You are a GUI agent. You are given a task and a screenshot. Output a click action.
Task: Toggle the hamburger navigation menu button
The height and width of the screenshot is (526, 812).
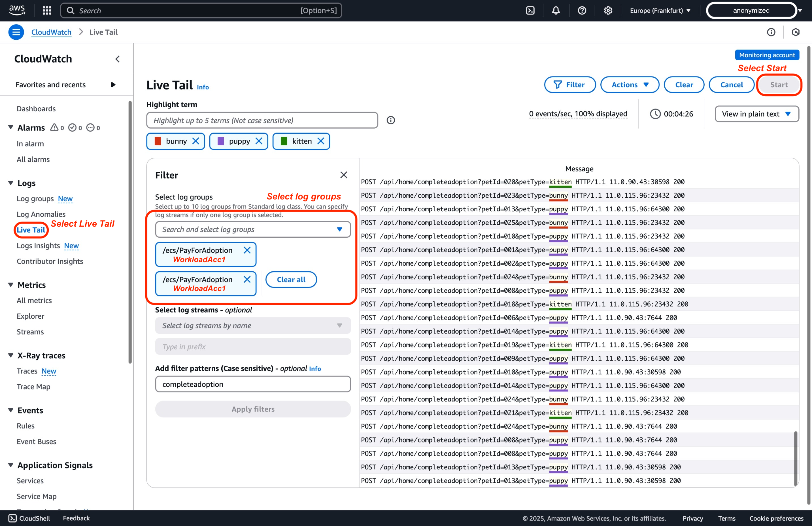(x=16, y=32)
